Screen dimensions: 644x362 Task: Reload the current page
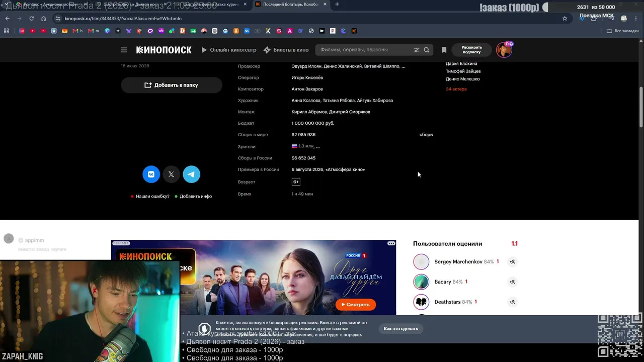pyautogui.click(x=31, y=18)
